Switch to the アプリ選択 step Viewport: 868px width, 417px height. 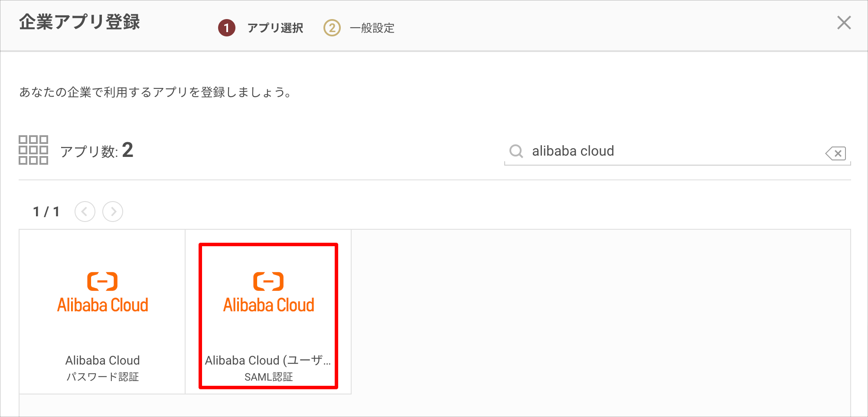click(275, 28)
